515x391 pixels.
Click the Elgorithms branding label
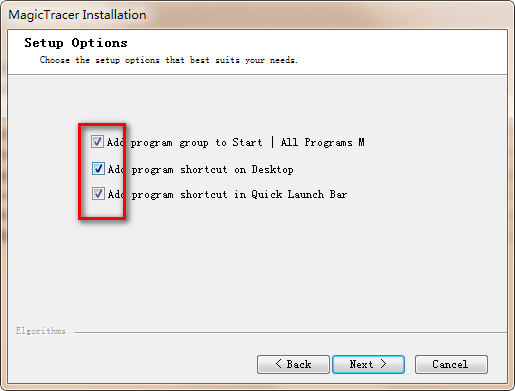pyautogui.click(x=41, y=331)
